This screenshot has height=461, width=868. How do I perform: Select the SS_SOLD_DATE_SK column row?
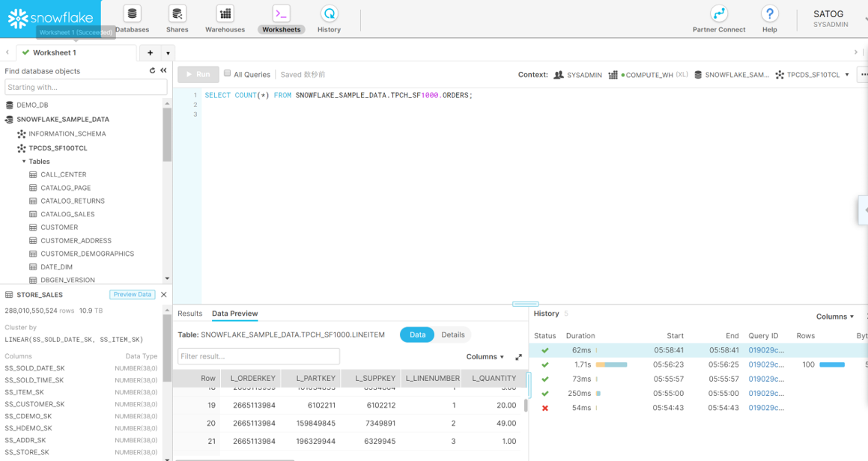point(82,368)
